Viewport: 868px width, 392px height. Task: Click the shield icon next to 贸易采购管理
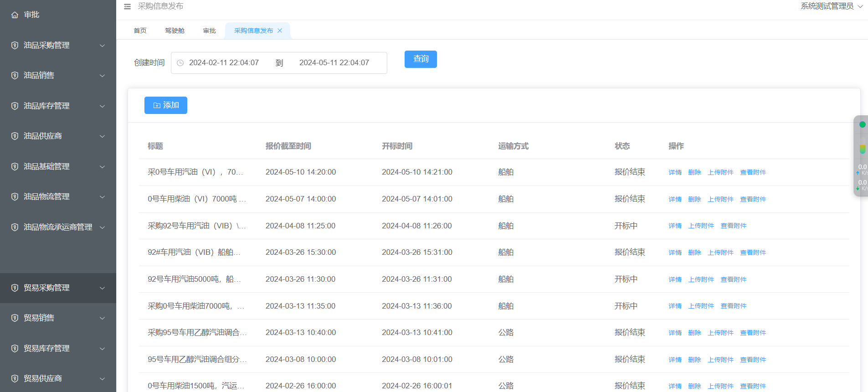tap(15, 288)
